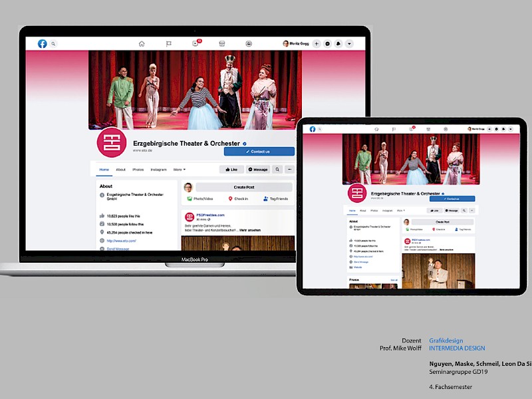The height and width of the screenshot is (399, 532).
Task: Expand the More dropdown on the tablet page
Action: pos(401,210)
